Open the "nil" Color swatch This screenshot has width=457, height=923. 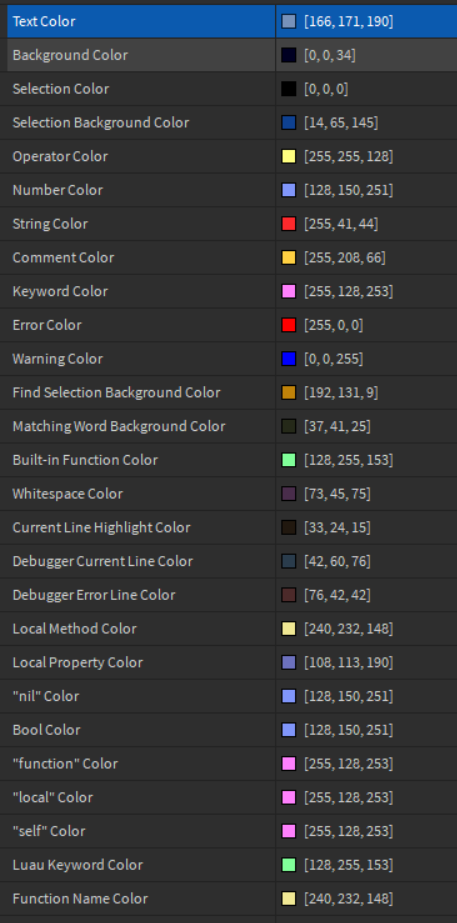tap(289, 696)
